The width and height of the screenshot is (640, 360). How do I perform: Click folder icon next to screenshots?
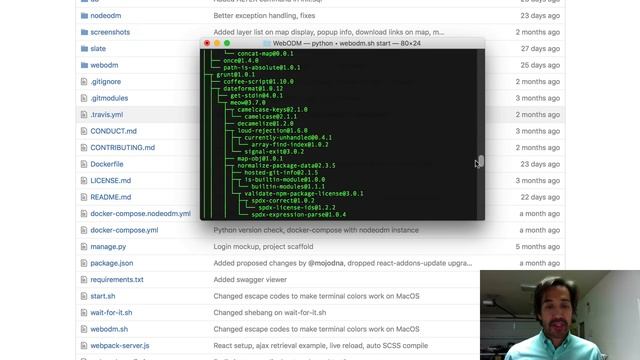[84, 32]
